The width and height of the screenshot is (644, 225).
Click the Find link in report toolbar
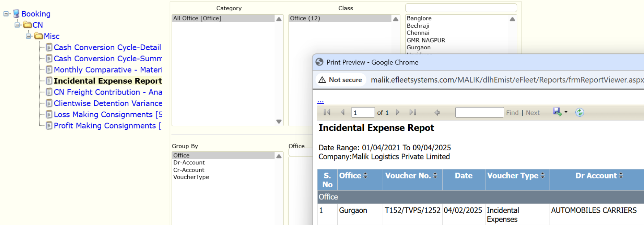512,113
